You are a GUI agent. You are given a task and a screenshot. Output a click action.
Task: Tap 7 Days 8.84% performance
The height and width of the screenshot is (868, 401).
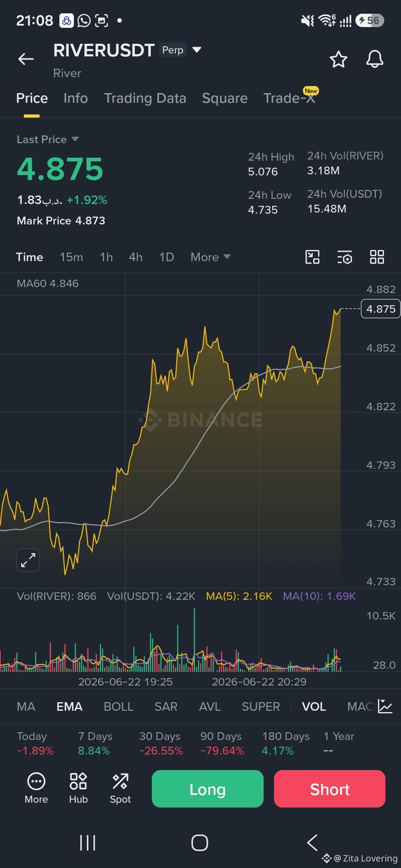[x=95, y=743]
